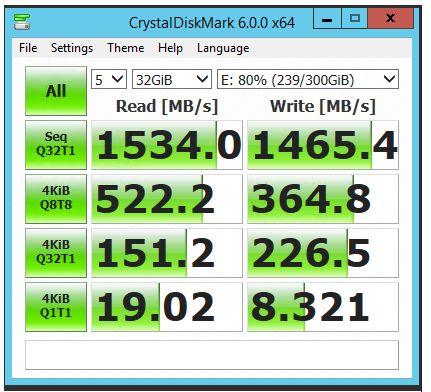The image size is (431, 392).
Task: Open the Help menu
Action: pos(170,48)
